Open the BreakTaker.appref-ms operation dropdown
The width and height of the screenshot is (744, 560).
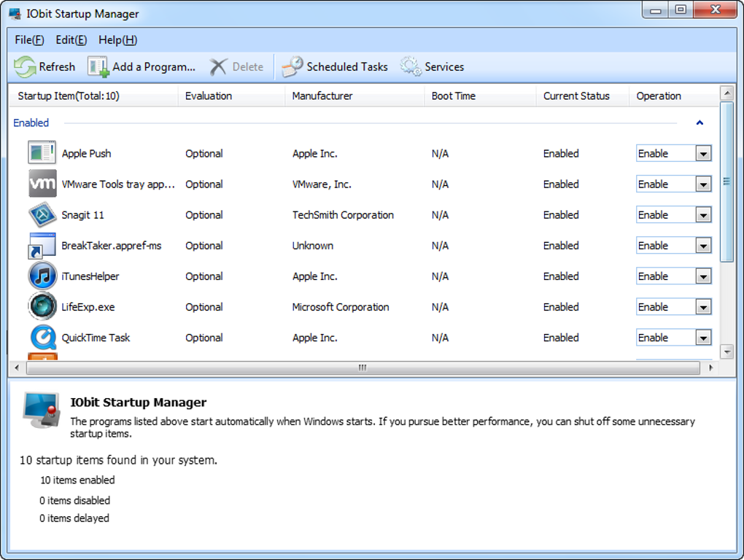tap(703, 246)
